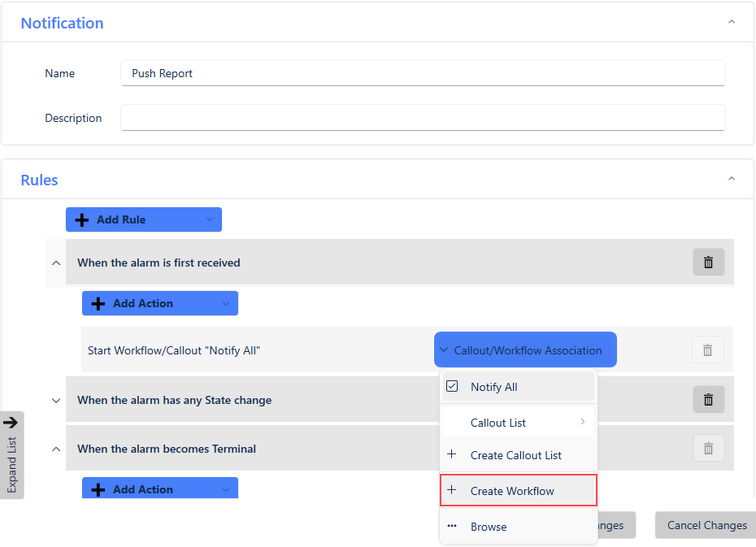
Task: Click inside the Description field
Action: click(x=423, y=117)
